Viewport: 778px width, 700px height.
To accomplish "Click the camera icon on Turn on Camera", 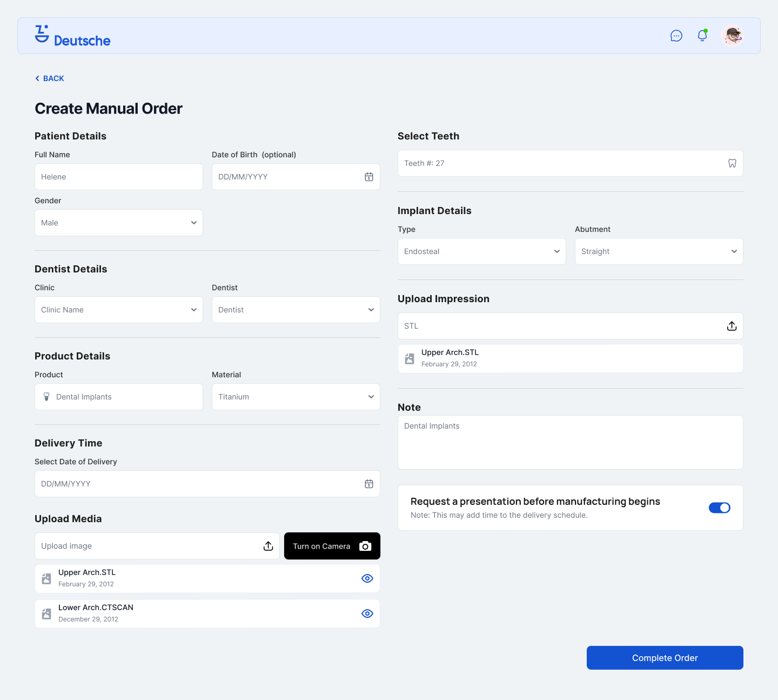I will pos(365,546).
